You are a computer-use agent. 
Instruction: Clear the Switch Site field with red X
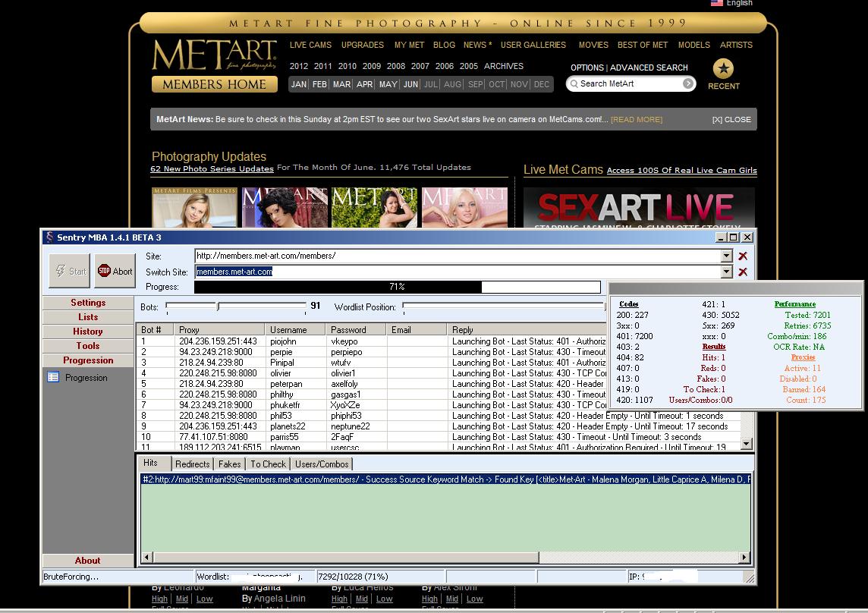(x=743, y=272)
